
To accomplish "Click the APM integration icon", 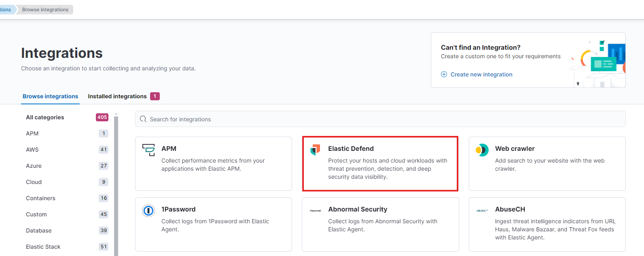I will click(148, 150).
